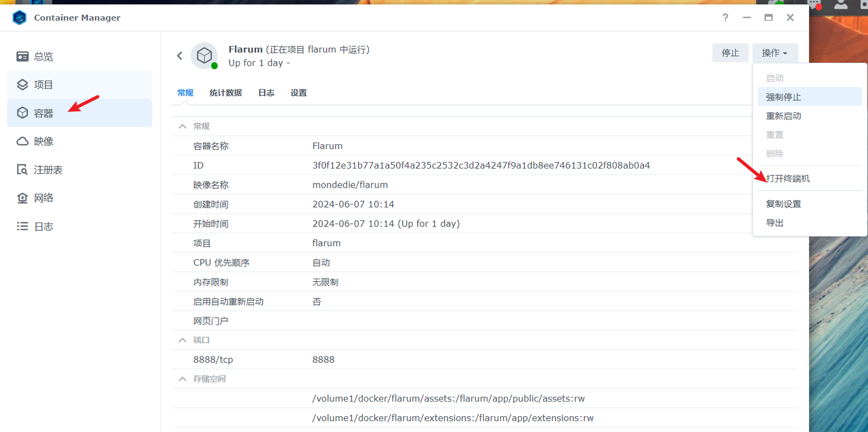Click the project value flarum
The image size is (868, 432).
click(x=327, y=243)
